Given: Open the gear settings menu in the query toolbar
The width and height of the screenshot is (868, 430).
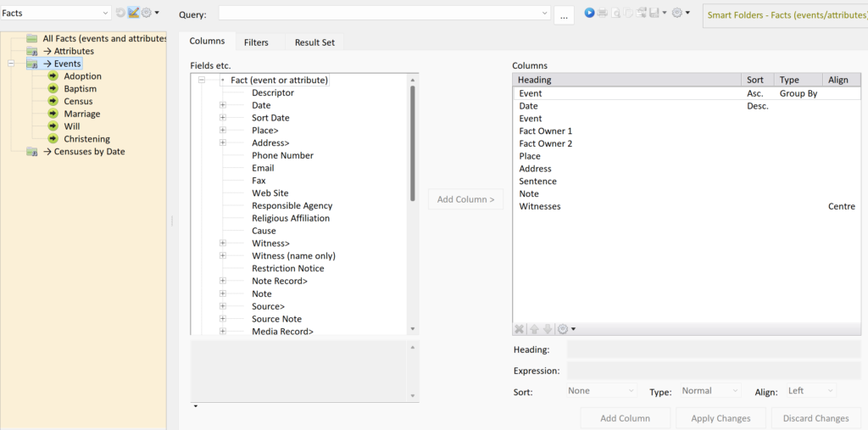Looking at the screenshot, I should pos(677,12).
